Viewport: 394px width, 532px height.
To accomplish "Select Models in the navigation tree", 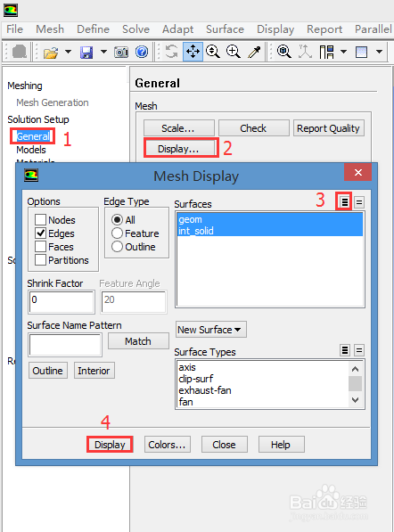I will (31, 150).
